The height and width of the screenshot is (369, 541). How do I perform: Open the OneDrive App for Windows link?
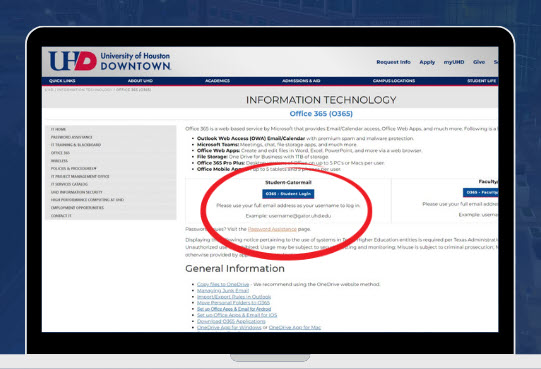229,328
